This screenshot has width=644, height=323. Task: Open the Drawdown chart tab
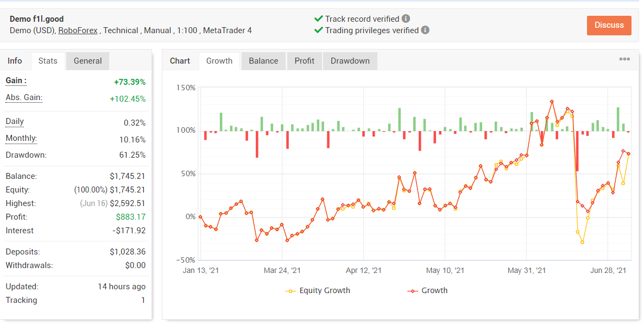click(350, 61)
